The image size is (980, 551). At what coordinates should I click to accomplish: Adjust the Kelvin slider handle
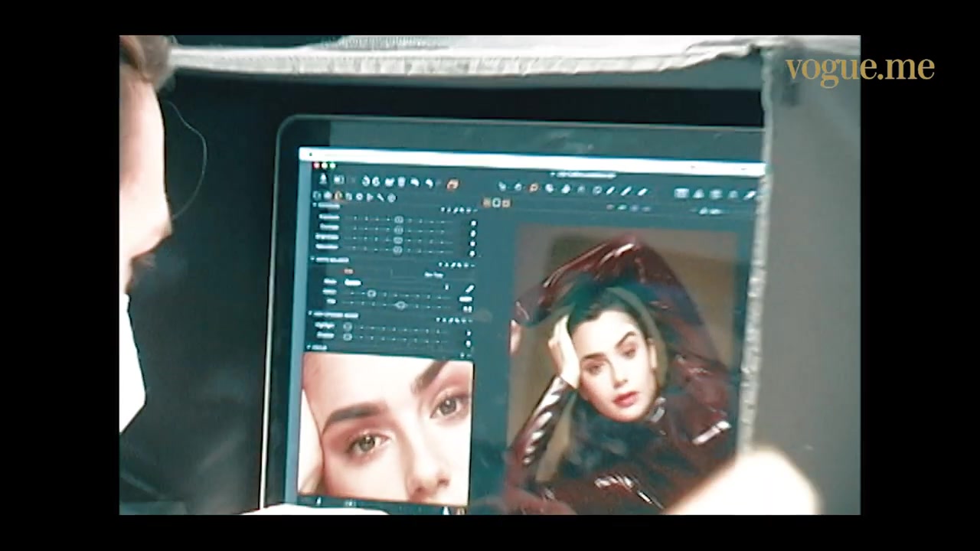(371, 294)
